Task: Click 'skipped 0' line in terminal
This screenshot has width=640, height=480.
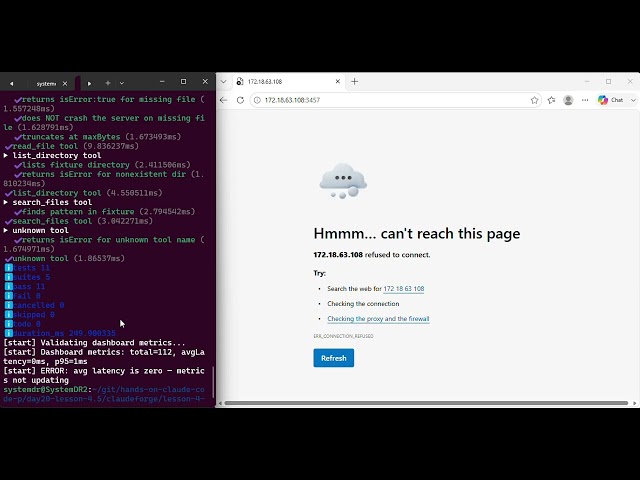Action: click(29, 315)
